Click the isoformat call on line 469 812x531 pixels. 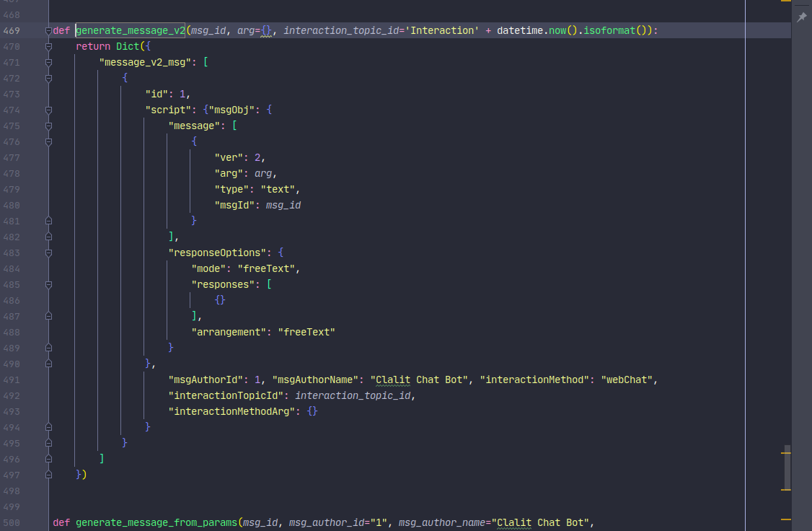point(609,30)
